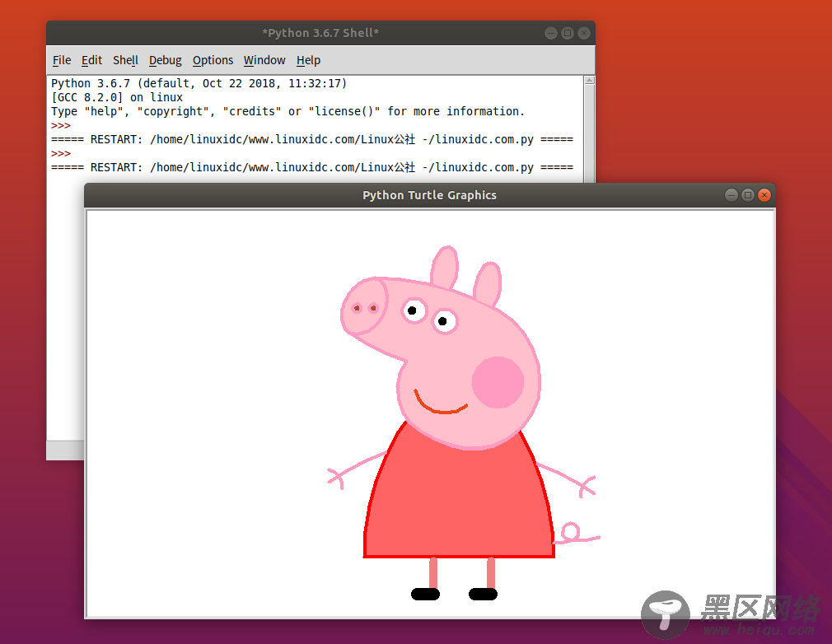Screen dimensions: 832x644
Task: Open the Debug menu
Action: (166, 60)
